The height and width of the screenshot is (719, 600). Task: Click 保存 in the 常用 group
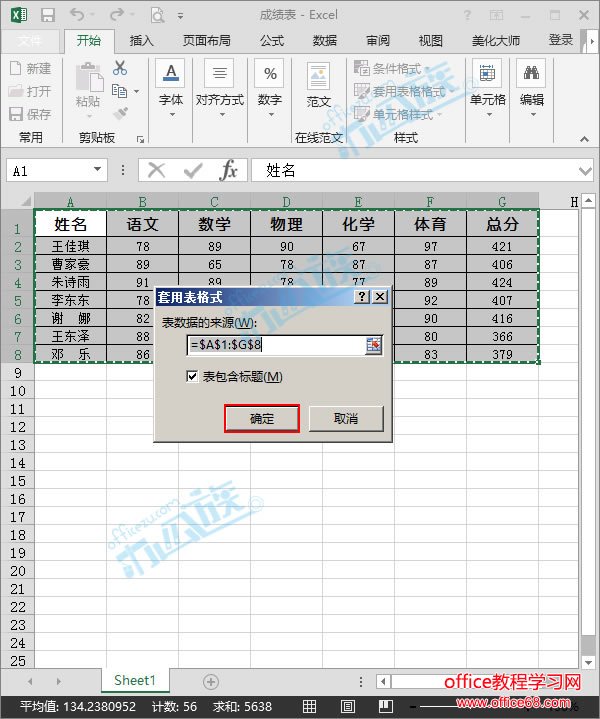(x=30, y=114)
